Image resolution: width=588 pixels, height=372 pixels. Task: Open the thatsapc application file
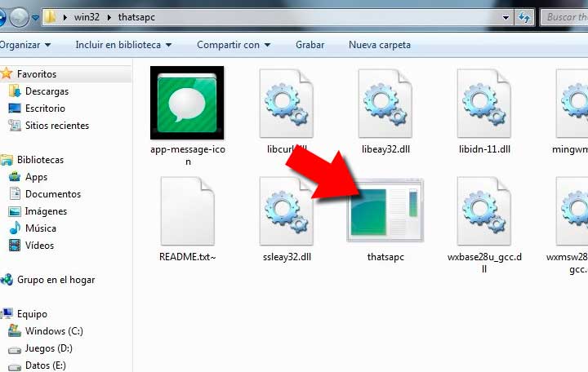pos(385,210)
